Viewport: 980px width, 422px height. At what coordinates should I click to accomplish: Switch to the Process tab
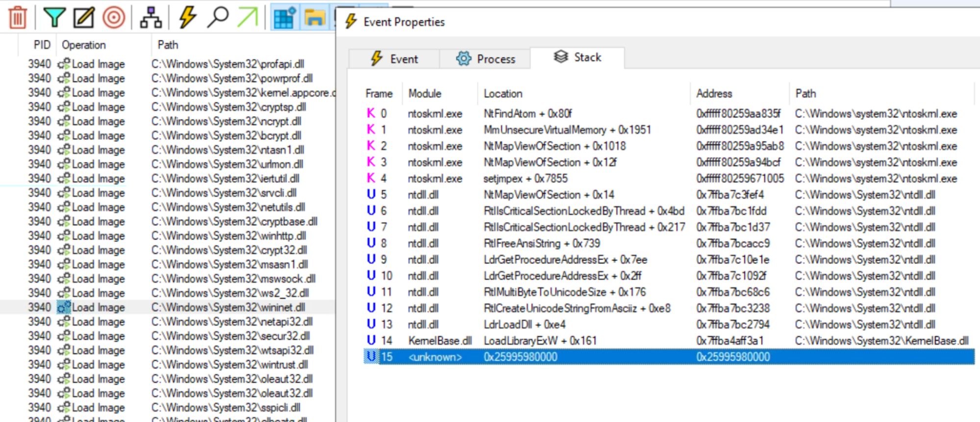(x=485, y=59)
